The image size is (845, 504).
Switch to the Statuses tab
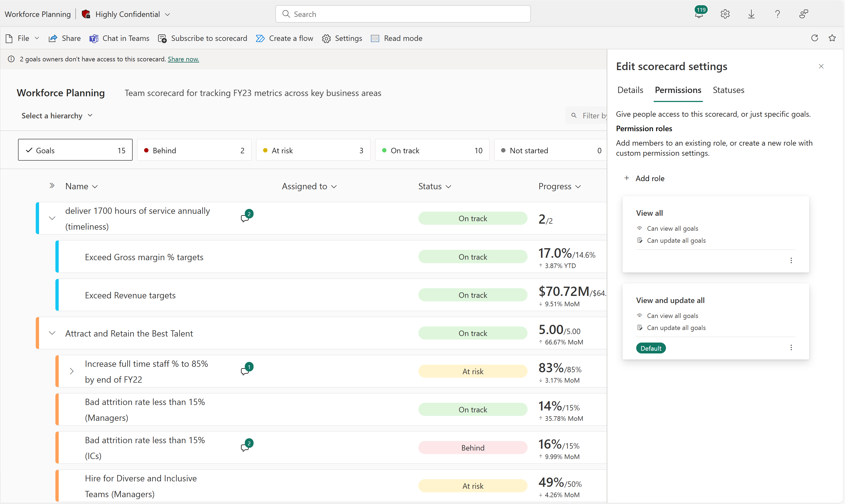pos(728,90)
